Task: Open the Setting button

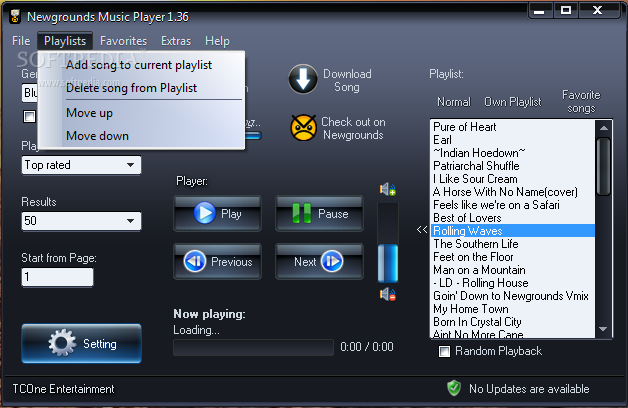Action: click(x=81, y=344)
